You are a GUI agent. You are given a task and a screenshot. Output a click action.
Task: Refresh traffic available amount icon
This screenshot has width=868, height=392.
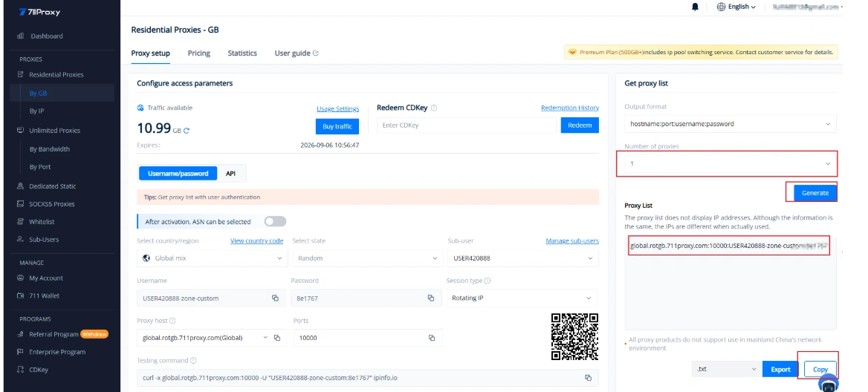(187, 131)
